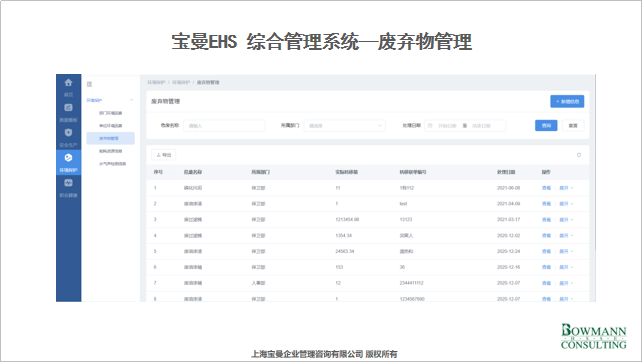Click the calendar icon in 处理日期
643x363 pixels.
[x=430, y=126]
